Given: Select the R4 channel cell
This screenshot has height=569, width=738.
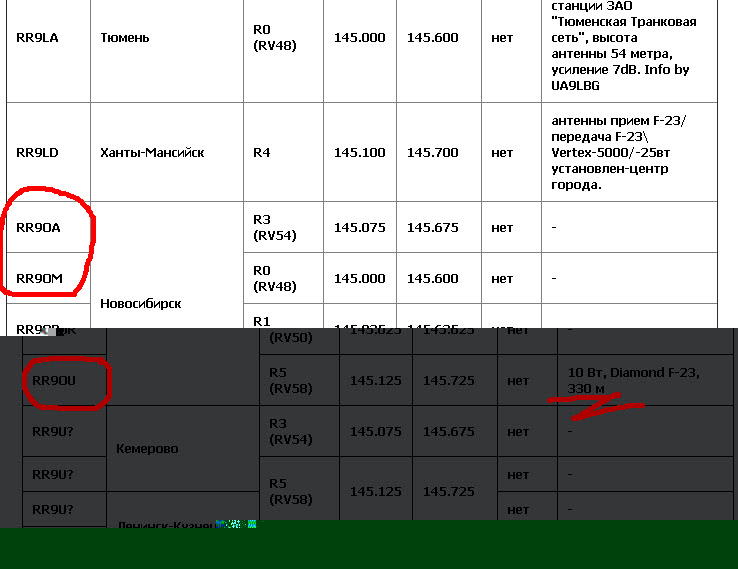Looking at the screenshot, I should (x=262, y=153).
